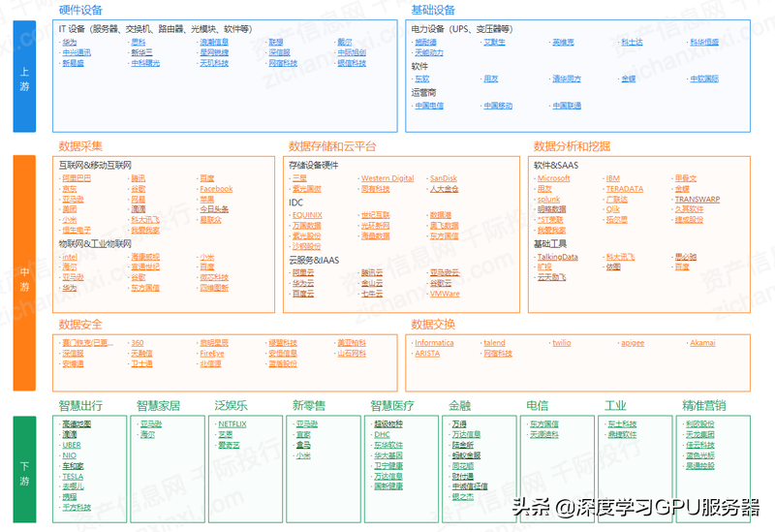Open the 中兴通讯 link under IT 设备

77,52
